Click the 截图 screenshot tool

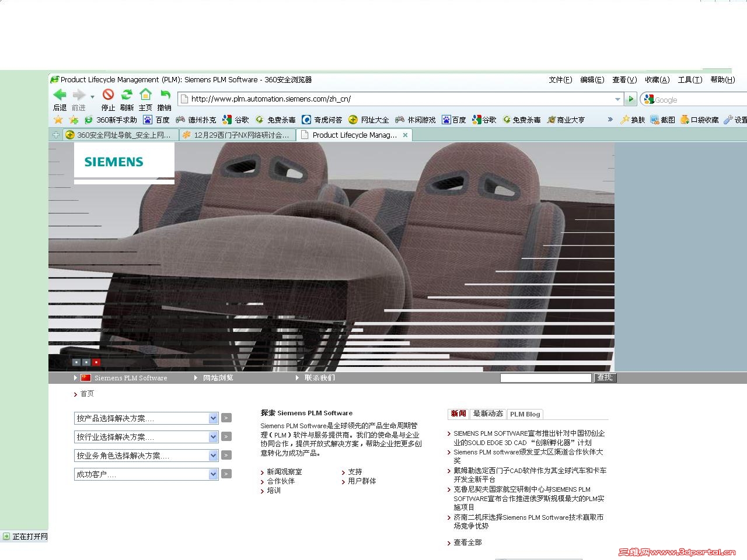pos(663,120)
